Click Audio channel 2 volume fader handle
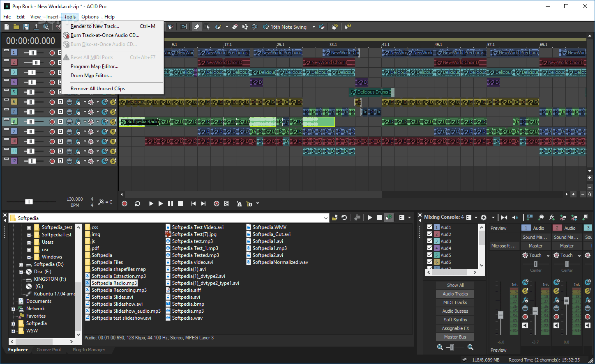 coord(566,301)
